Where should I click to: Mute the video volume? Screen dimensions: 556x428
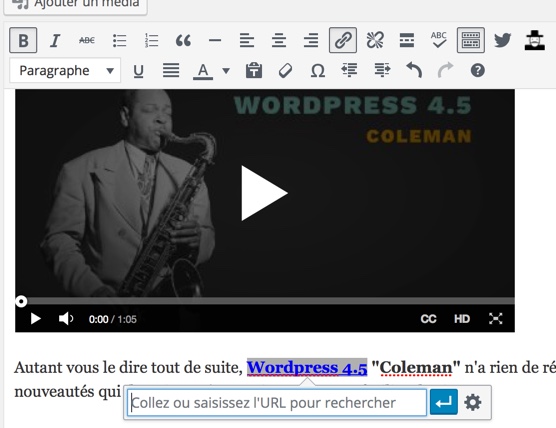(x=66, y=319)
